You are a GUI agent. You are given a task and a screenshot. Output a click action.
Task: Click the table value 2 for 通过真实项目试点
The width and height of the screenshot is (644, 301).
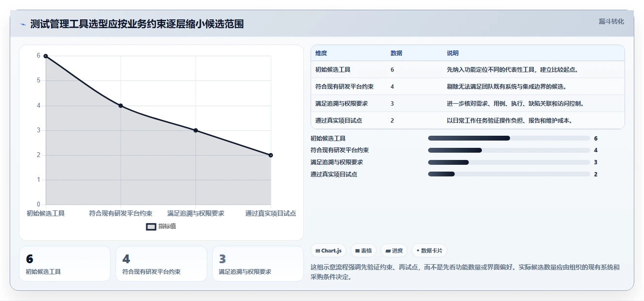[392, 121]
